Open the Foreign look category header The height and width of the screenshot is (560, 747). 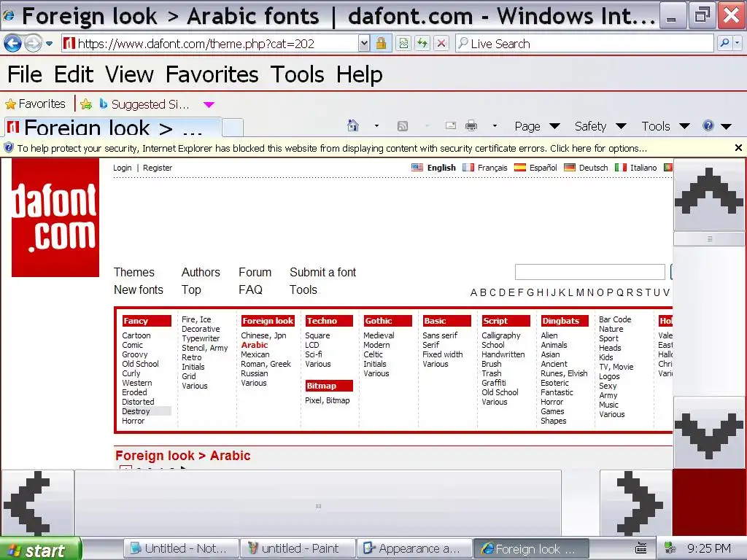268,321
